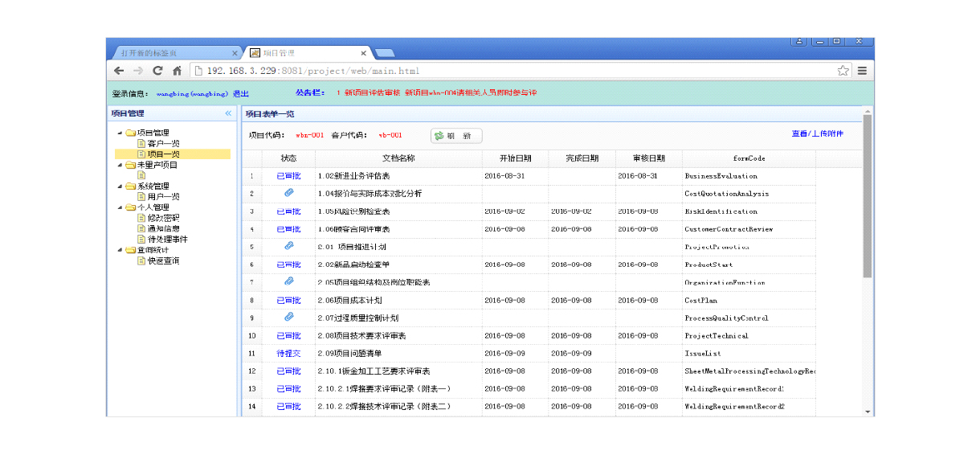Open 快速查询 under 查询统计
The width and height of the screenshot is (980, 455).
(x=163, y=260)
